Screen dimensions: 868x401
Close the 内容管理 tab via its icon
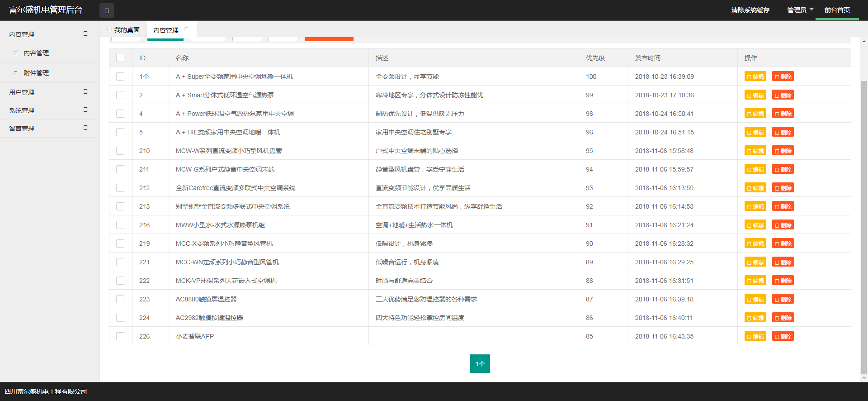(186, 29)
